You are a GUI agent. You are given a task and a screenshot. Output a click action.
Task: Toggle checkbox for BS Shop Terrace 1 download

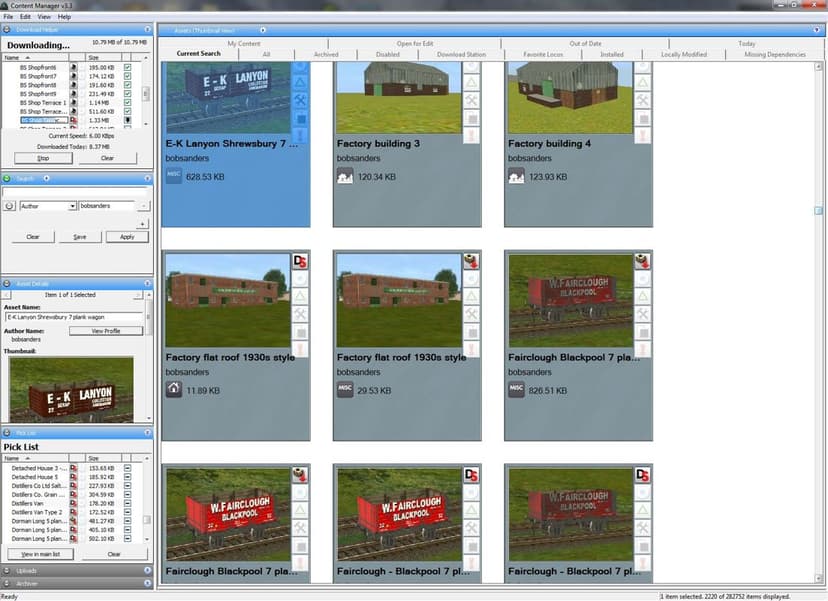(127, 102)
